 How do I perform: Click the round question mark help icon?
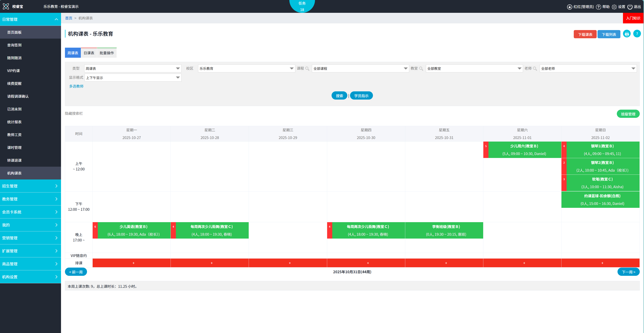[x=637, y=34]
